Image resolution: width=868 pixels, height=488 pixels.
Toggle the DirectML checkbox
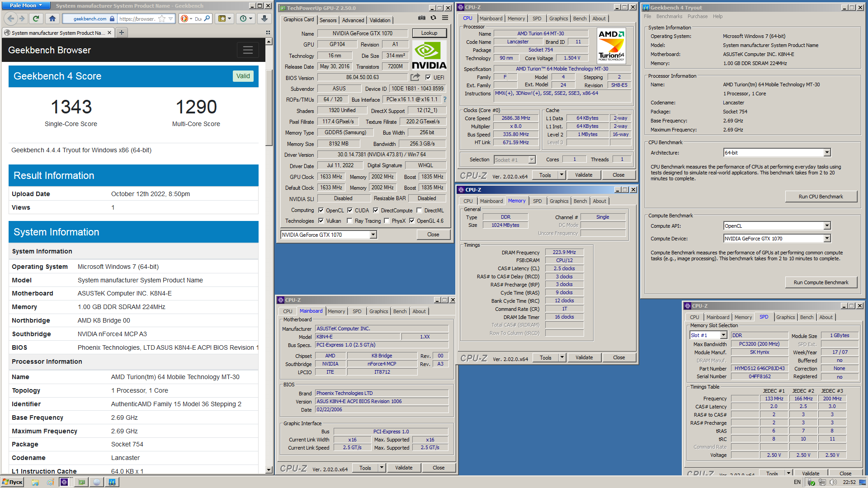[419, 210]
